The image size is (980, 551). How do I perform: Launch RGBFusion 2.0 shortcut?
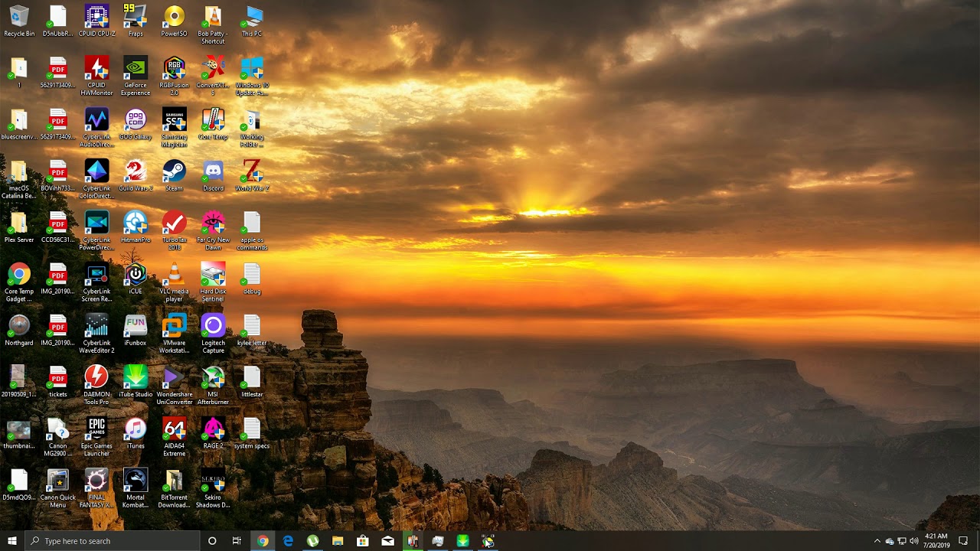coord(174,76)
